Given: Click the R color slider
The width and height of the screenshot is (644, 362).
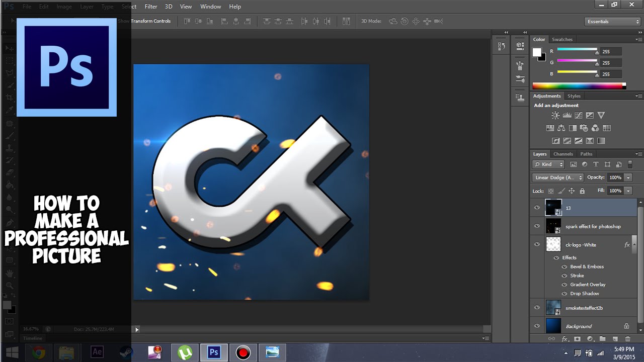Looking at the screenshot, I should pyautogui.click(x=577, y=49).
